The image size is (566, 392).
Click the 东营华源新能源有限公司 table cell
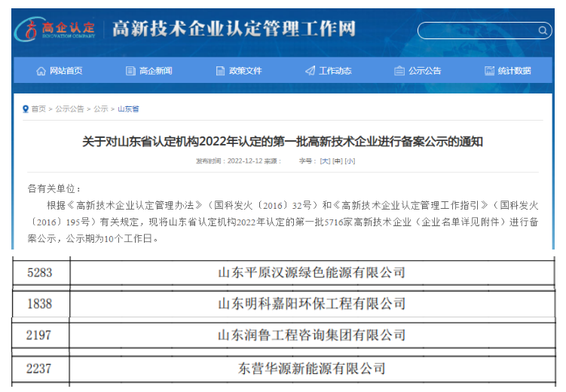coord(311,369)
